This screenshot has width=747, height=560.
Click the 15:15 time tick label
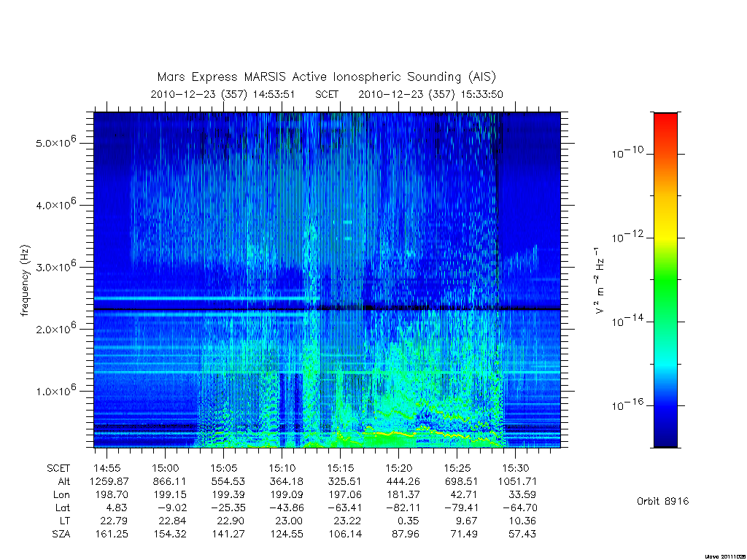[x=341, y=469]
